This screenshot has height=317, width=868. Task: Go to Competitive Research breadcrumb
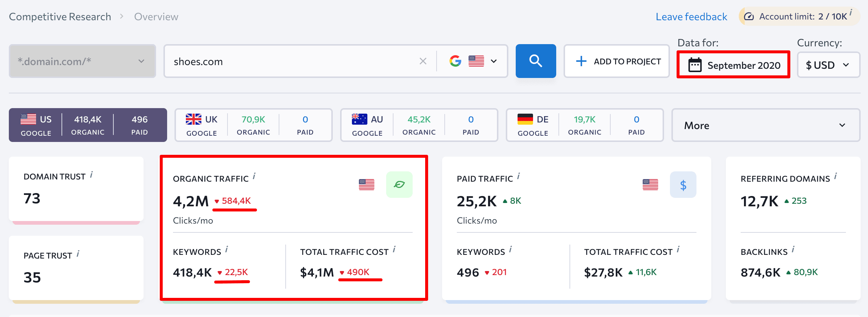60,17
